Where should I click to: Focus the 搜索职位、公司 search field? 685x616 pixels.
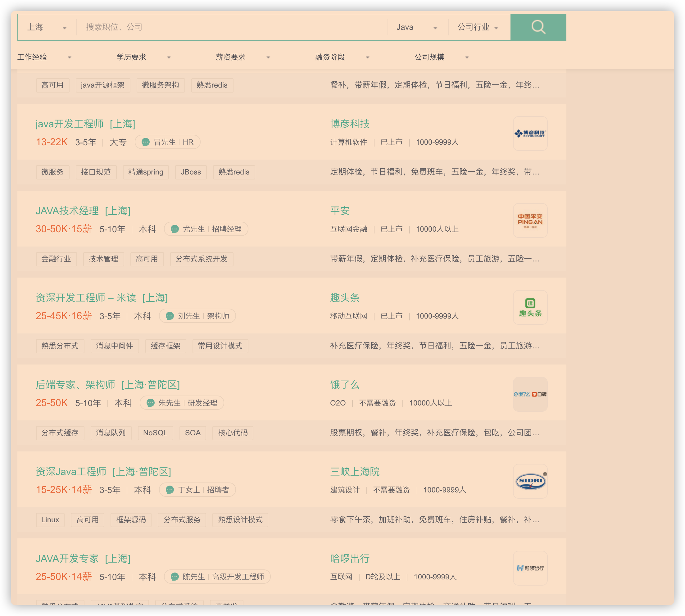(232, 27)
